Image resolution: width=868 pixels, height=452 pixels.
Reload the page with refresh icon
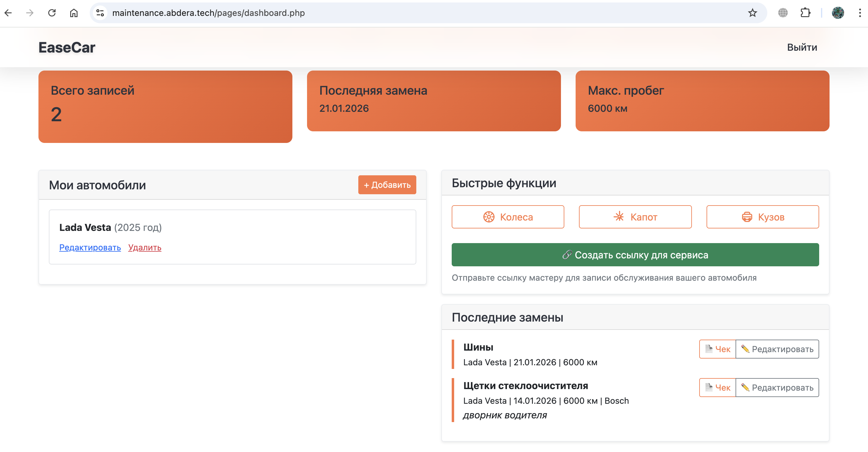(x=52, y=13)
